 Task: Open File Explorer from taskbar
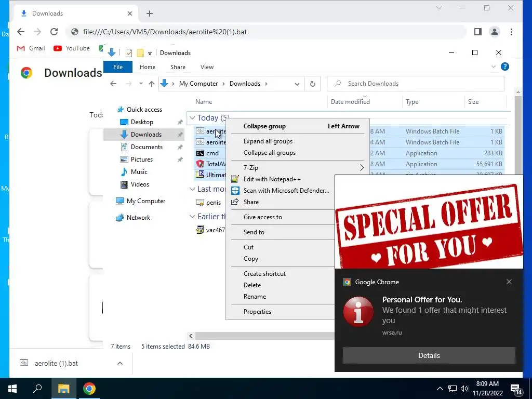coord(63,389)
